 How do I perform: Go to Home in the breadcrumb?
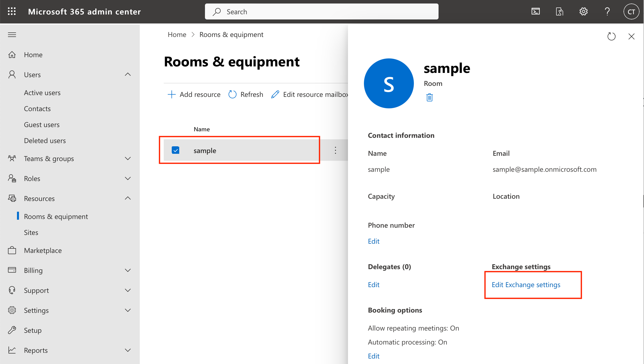click(177, 34)
